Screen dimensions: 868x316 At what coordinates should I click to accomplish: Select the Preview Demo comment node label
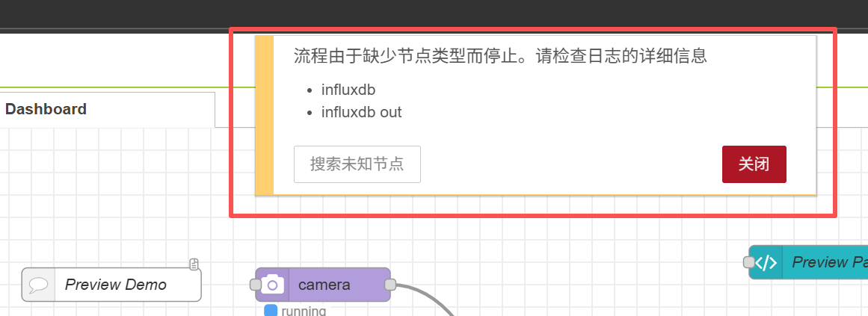[116, 285]
